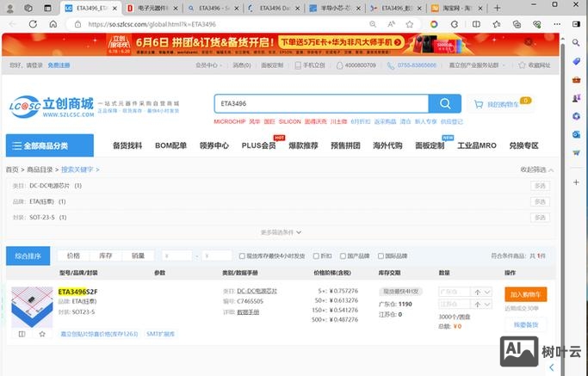Viewport: 588px width, 376px height.
Task: Open the 数据手册 datasheet link
Action: (248, 311)
